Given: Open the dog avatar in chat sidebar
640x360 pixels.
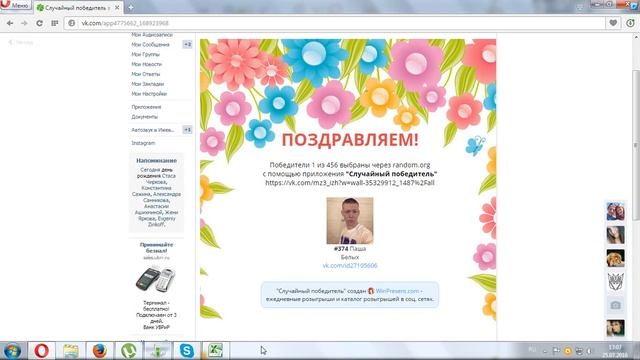Looking at the screenshot, I should click(x=615, y=258).
